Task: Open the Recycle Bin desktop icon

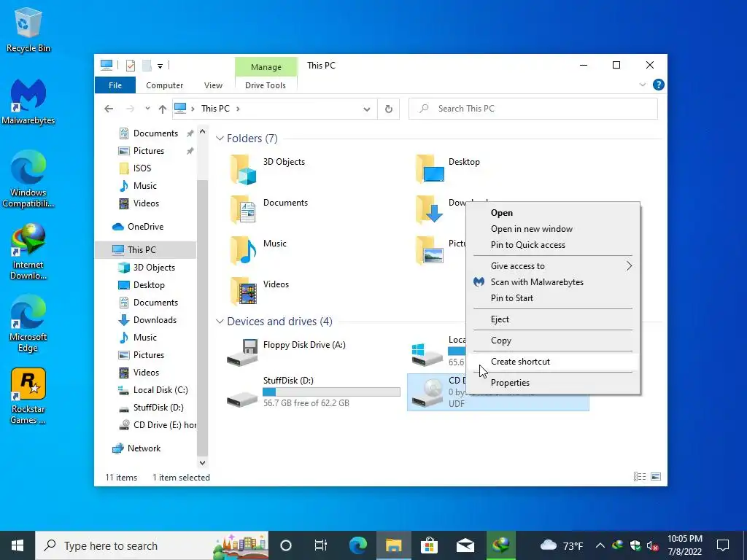Action: (x=28, y=29)
